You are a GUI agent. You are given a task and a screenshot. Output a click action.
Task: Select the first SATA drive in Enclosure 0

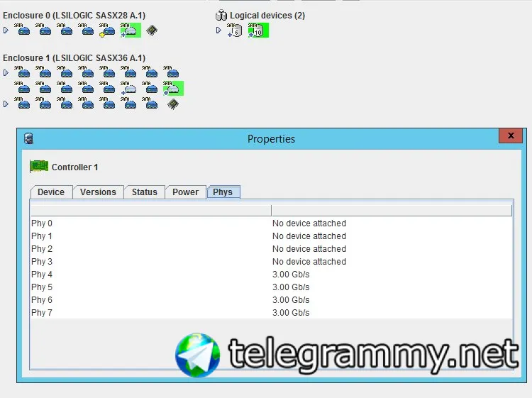[22, 30]
